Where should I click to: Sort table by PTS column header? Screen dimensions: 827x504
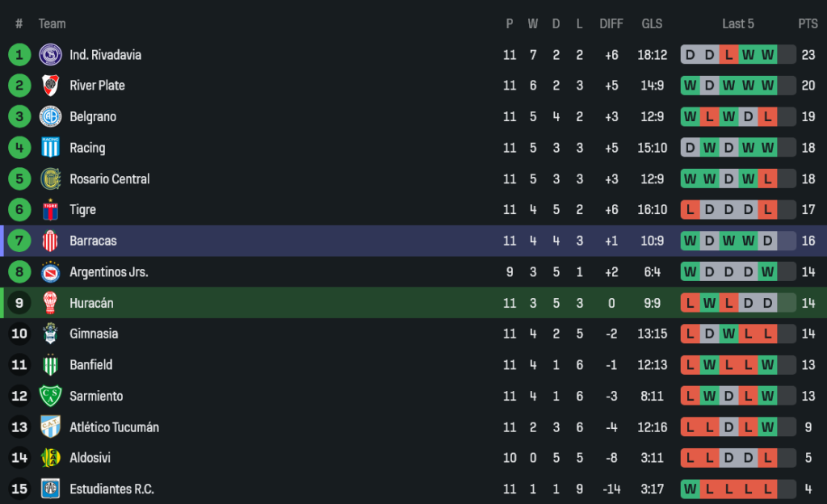tap(808, 24)
